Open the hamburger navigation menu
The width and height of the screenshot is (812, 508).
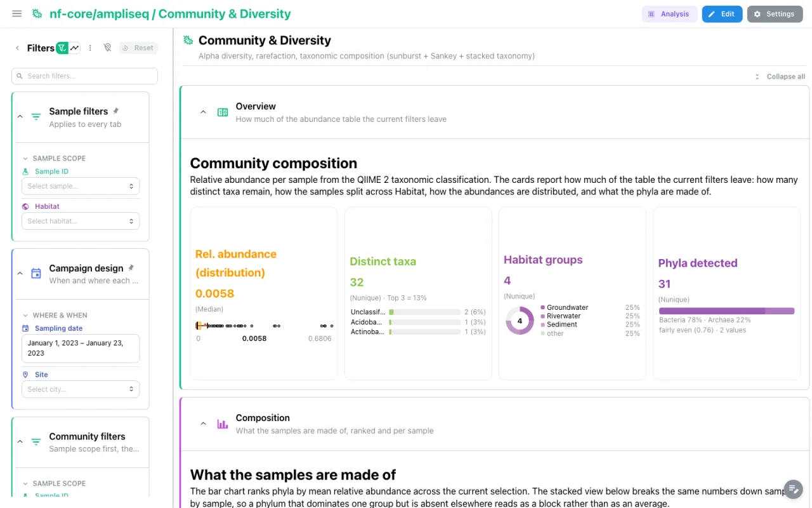[17, 14]
